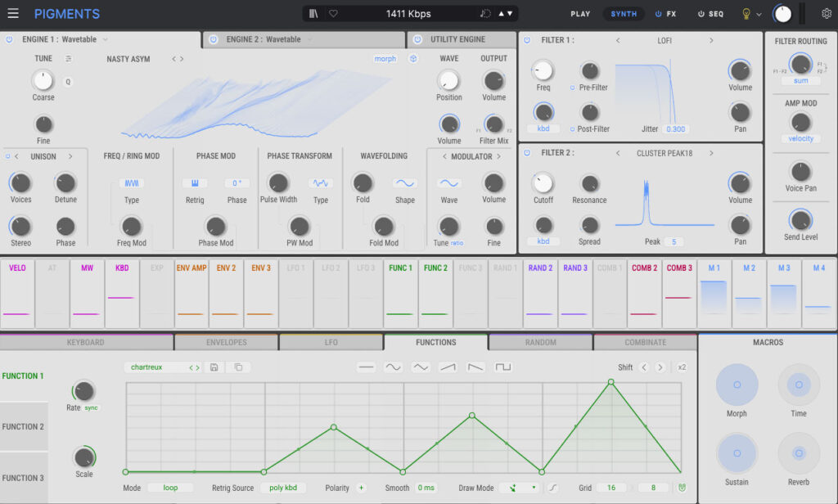Save the function preset with disk icon
Screen dimensions: 838x504
[x=214, y=367]
